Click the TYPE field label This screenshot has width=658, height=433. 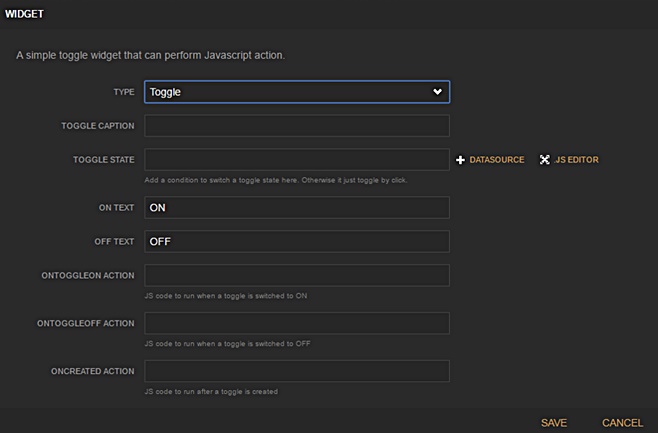123,92
